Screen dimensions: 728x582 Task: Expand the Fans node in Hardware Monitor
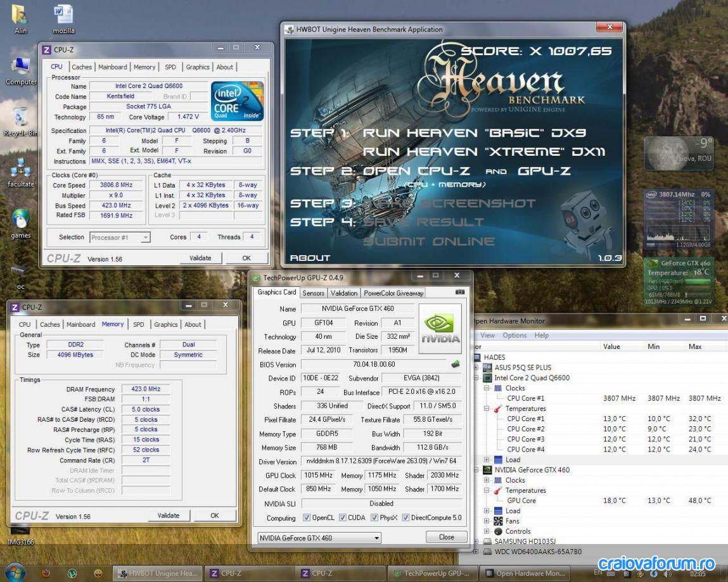pos(486,521)
